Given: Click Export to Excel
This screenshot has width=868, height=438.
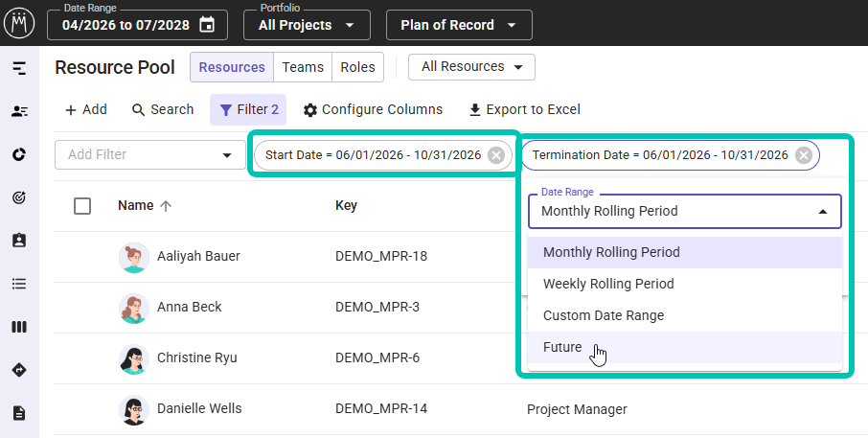Looking at the screenshot, I should click(x=525, y=109).
